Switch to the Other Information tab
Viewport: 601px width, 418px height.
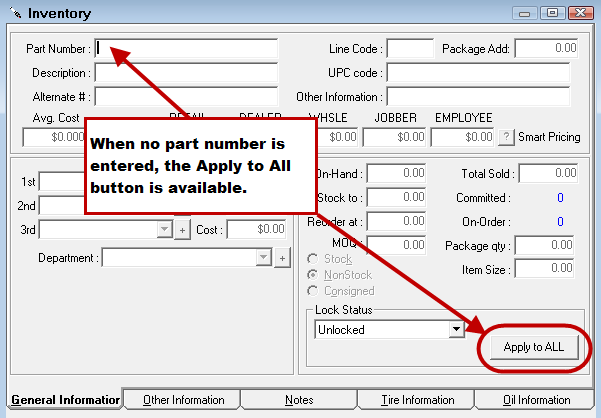182,400
